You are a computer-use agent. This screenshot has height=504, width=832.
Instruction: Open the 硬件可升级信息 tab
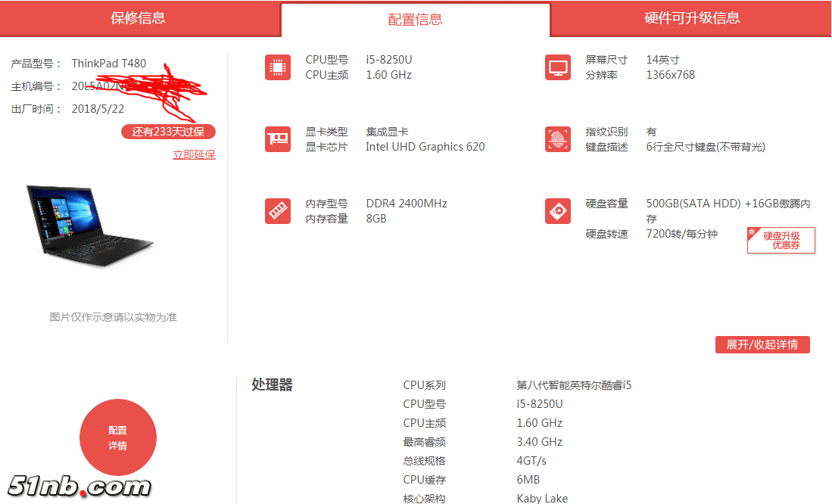pyautogui.click(x=690, y=18)
